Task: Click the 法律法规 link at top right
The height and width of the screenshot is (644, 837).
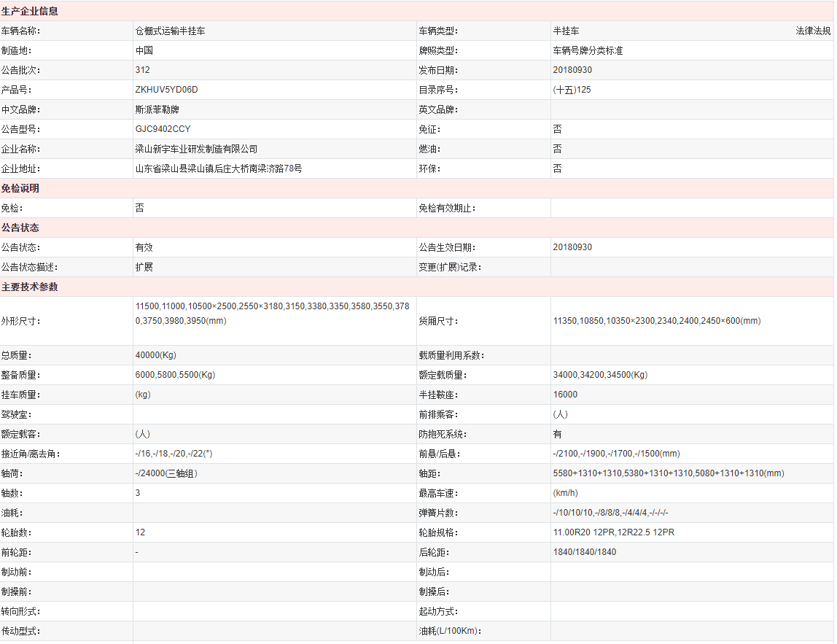Action: pyautogui.click(x=812, y=31)
